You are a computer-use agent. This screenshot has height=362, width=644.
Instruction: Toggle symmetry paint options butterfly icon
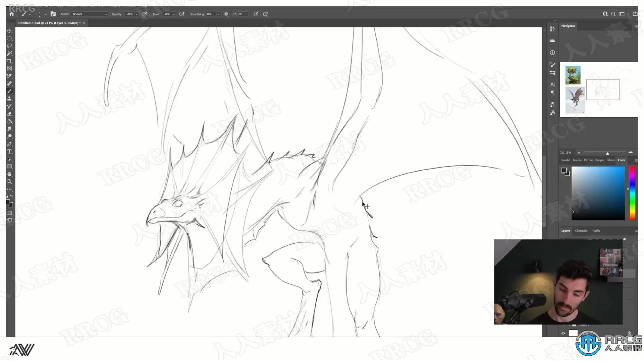(x=265, y=14)
